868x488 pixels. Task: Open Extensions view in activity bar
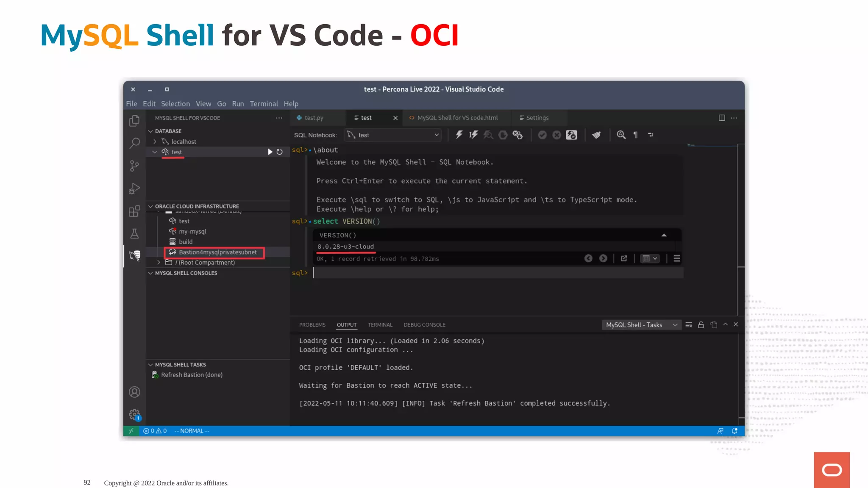[134, 211]
